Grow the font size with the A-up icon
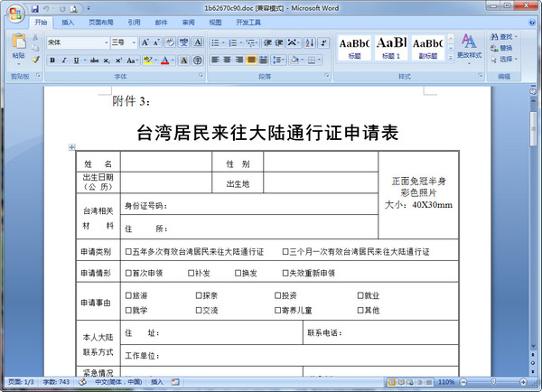Screen dimensions: 542x392 pos(145,42)
